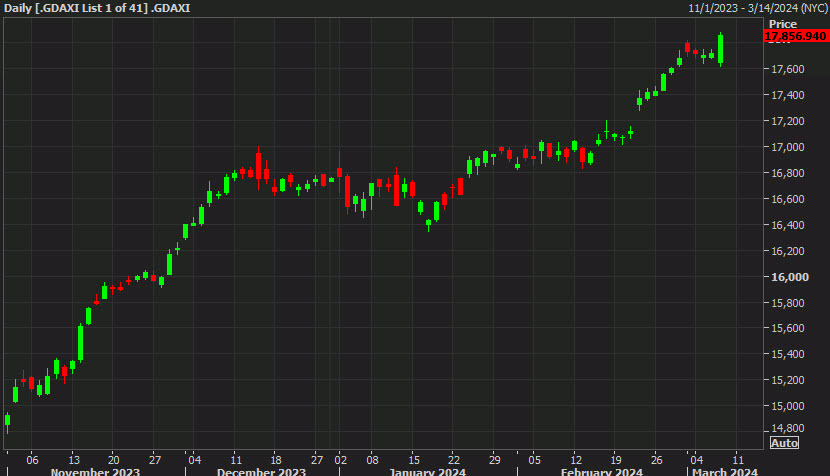Click the March 2024 month label
This screenshot has width=830, height=476.
coord(725,471)
